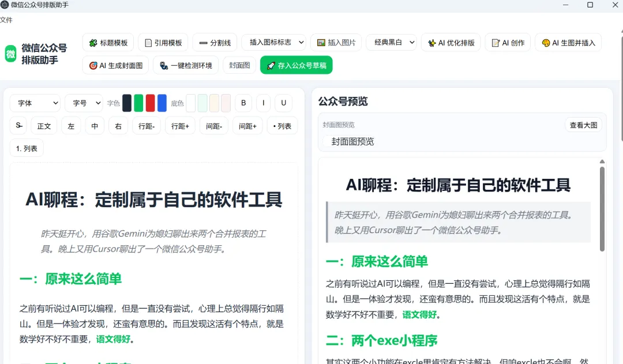Toggle italic I formatting
The height and width of the screenshot is (364, 623).
[264, 103]
